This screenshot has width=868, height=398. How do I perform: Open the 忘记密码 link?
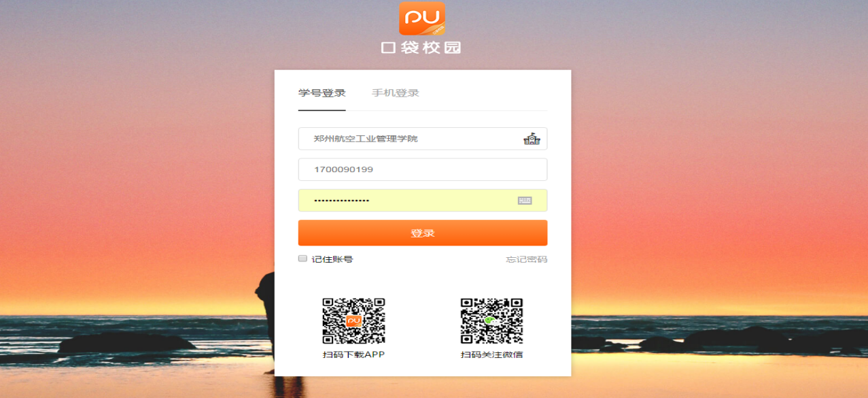(x=527, y=259)
